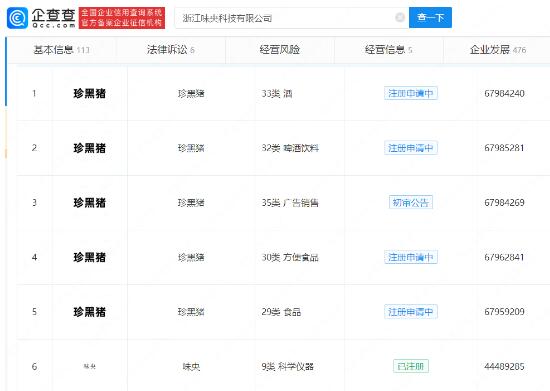
Task: Click the 查一下 search button
Action: (430, 18)
